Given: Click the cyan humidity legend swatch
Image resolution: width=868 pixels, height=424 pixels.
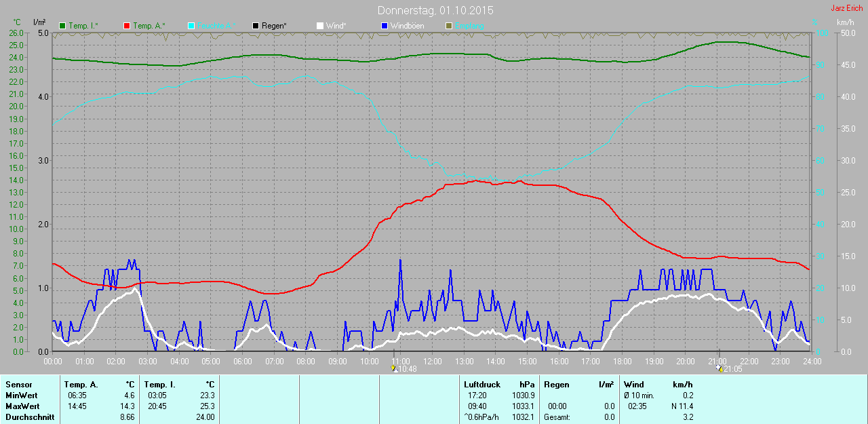Looking at the screenshot, I should tap(191, 26).
